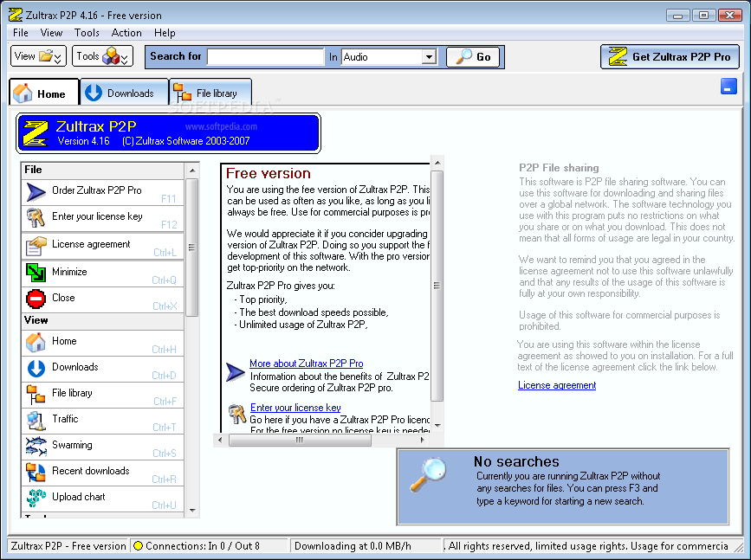Click the Downloads arrow icon in View list
This screenshot has width=751, height=560.
pos(36,368)
